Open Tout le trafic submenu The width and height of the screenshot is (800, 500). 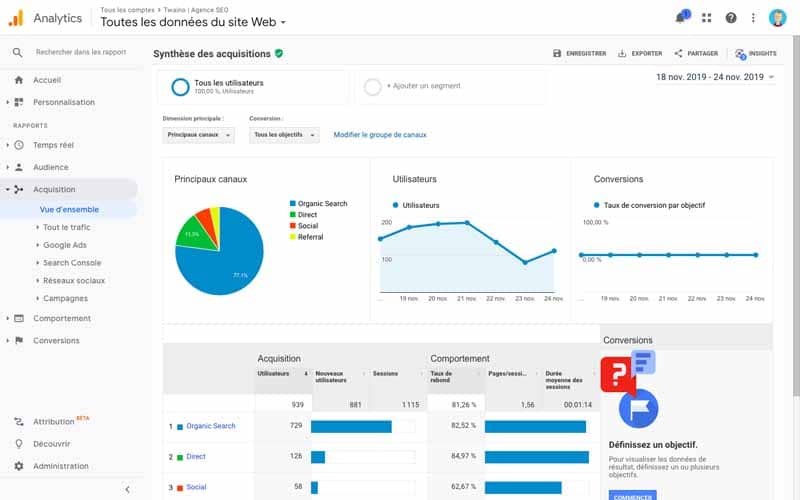click(66, 227)
